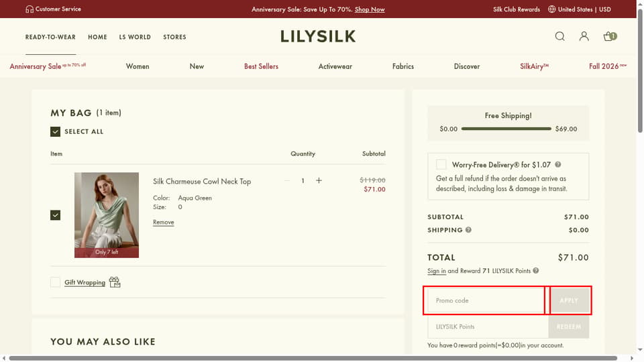Change region via United States | USD
The width and height of the screenshot is (644, 362).
pyautogui.click(x=584, y=9)
